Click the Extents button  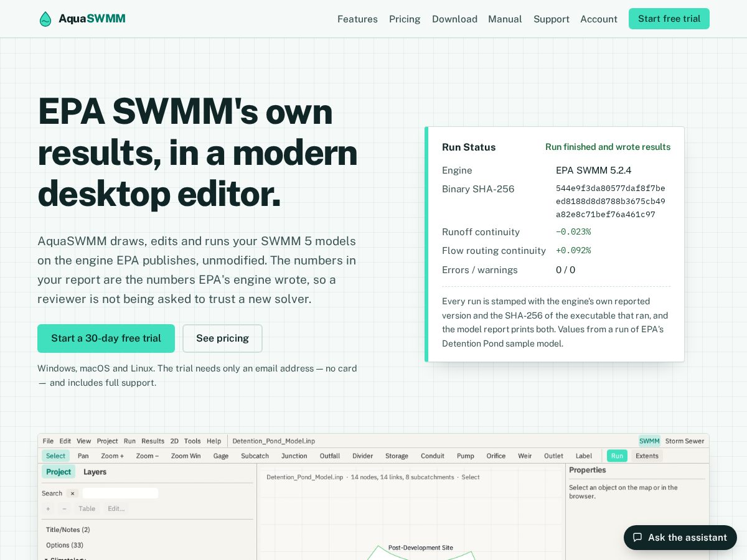point(647,456)
